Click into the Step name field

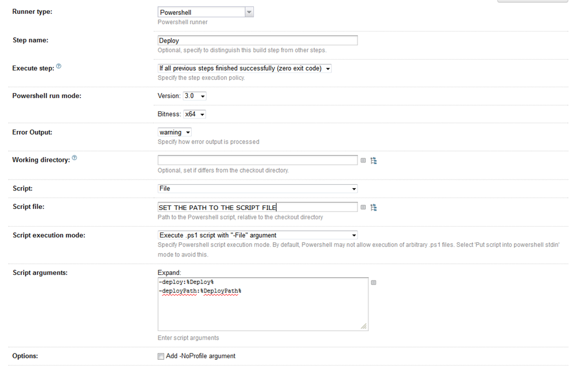tap(257, 41)
